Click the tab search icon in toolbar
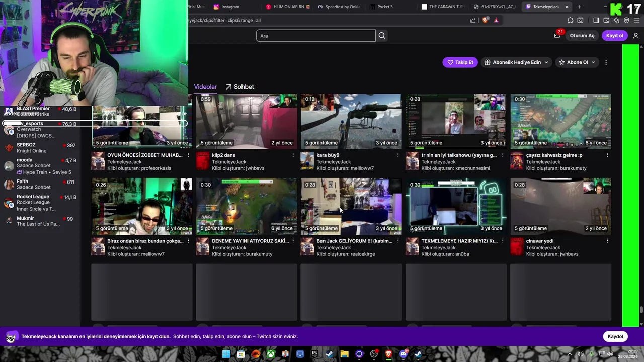 [580, 20]
